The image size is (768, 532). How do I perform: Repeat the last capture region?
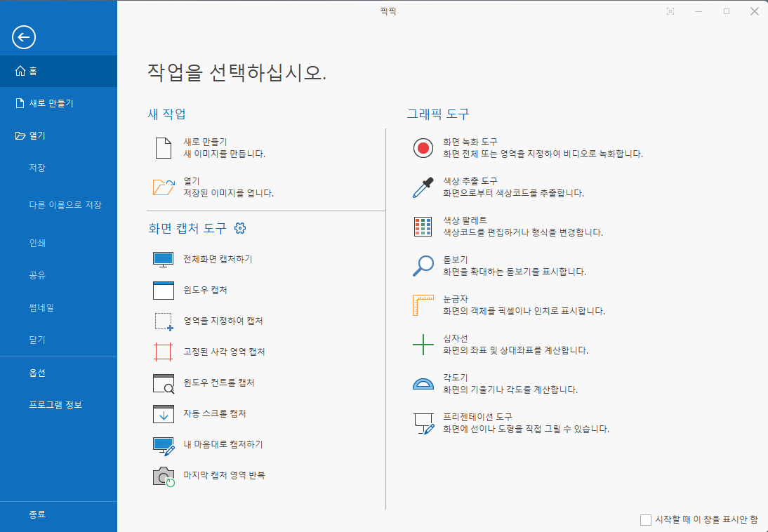225,475
